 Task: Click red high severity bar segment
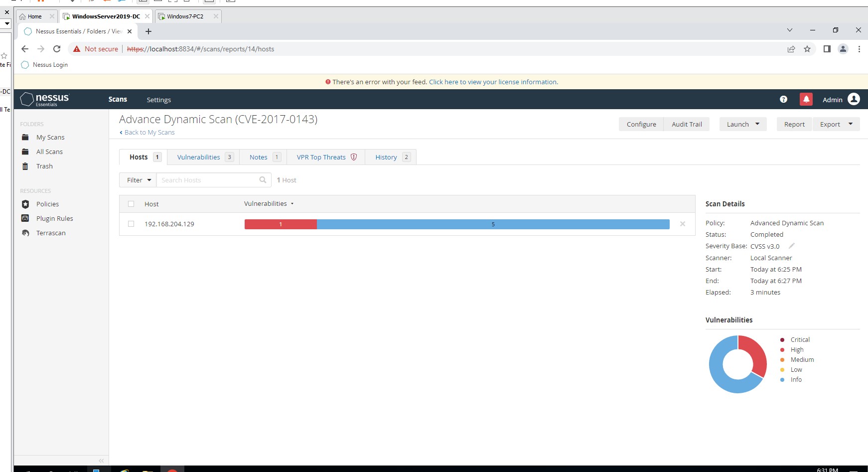(281, 224)
